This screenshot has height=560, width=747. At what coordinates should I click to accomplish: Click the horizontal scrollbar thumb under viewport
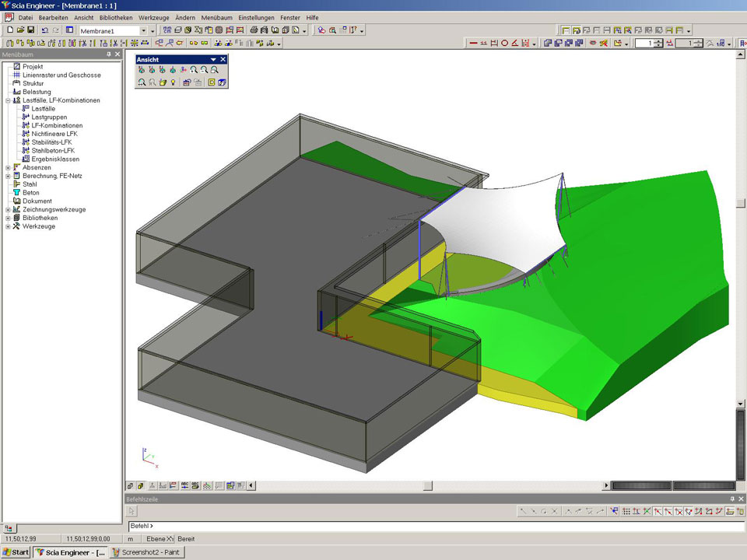427,486
